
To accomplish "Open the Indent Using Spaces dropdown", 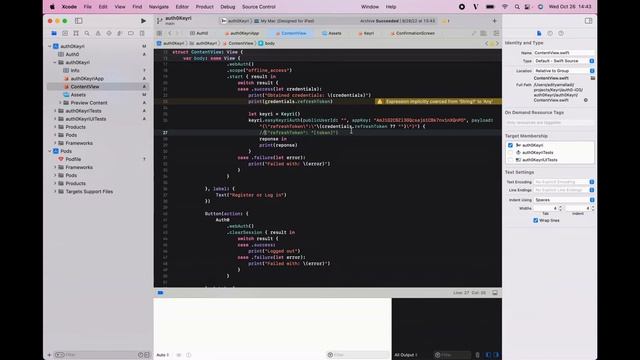I will coord(564,200).
